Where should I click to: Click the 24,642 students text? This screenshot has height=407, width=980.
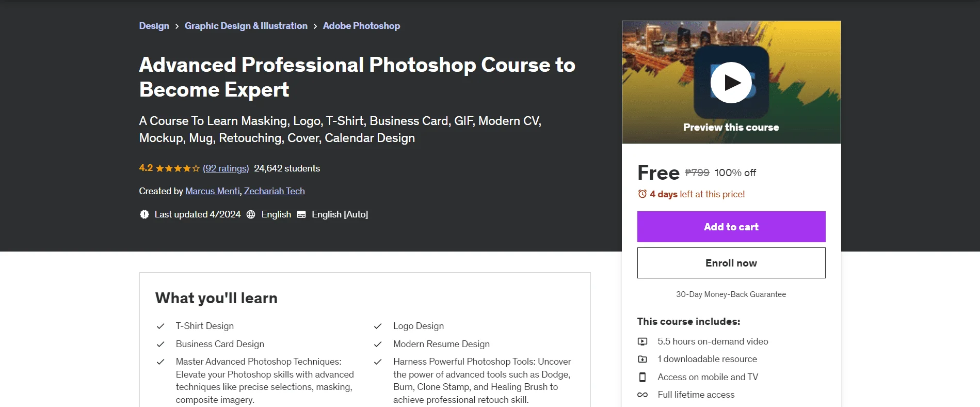[x=287, y=168]
